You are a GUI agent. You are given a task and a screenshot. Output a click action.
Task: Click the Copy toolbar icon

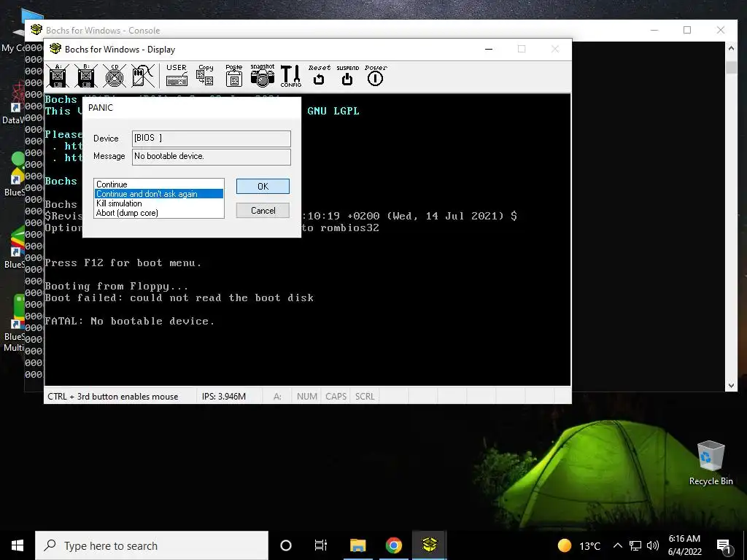pos(205,75)
